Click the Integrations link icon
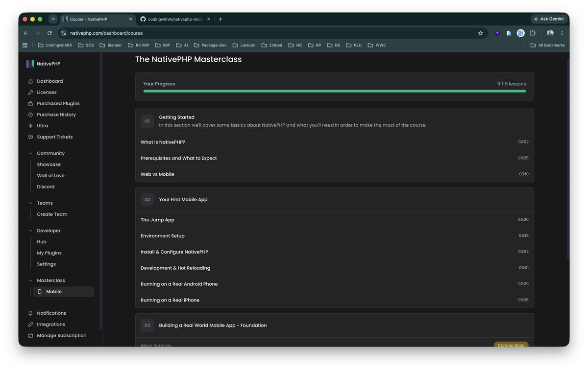The width and height of the screenshot is (588, 371). point(30,325)
